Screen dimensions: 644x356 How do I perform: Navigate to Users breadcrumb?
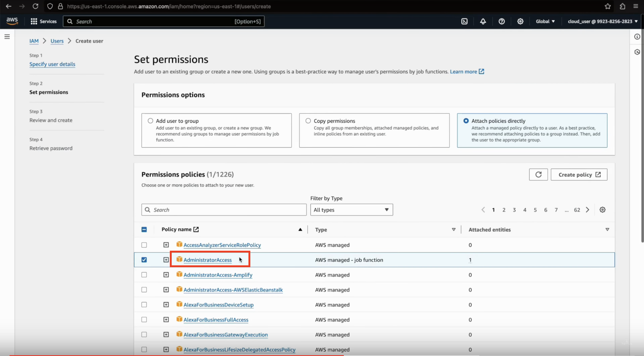click(x=57, y=41)
